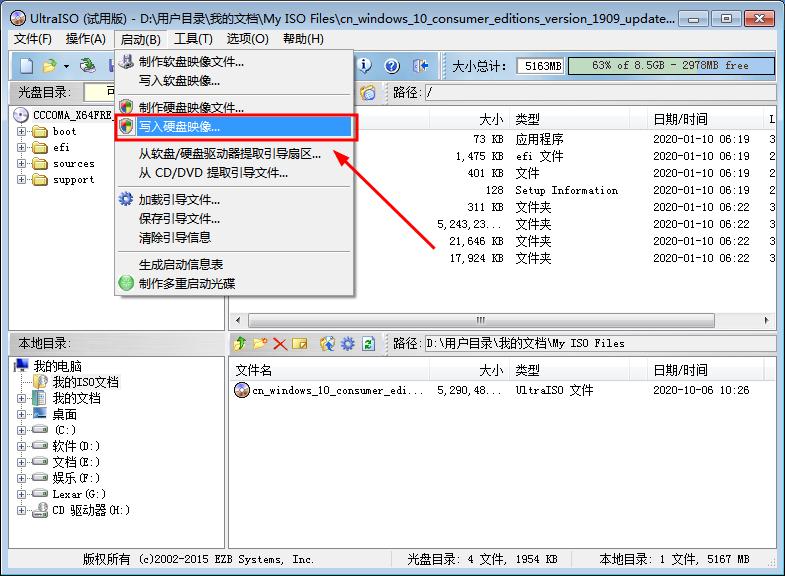The image size is (785, 576).
Task: Expand the 我的文档 tree node
Action: (21, 398)
